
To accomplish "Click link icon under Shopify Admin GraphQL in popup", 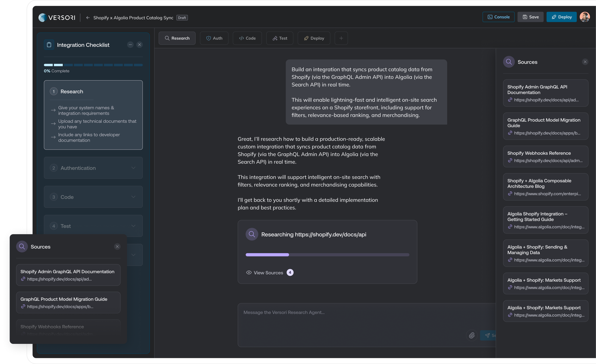I will pyautogui.click(x=23, y=279).
